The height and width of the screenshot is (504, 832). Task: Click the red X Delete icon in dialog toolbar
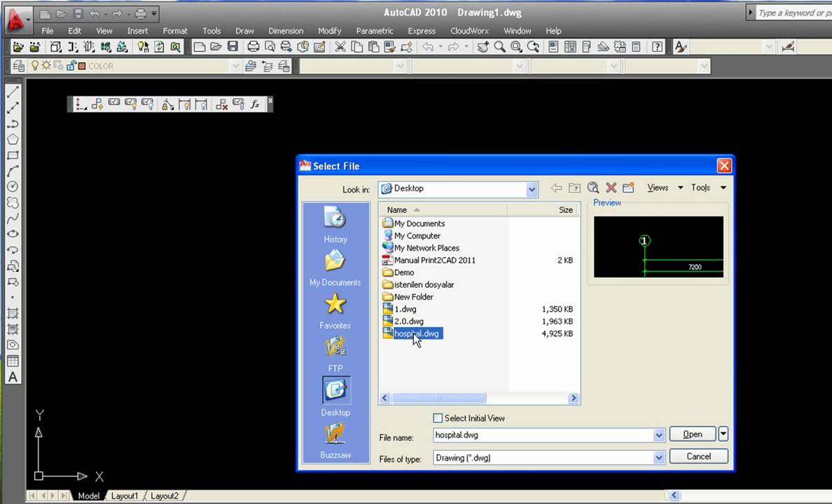(x=611, y=188)
